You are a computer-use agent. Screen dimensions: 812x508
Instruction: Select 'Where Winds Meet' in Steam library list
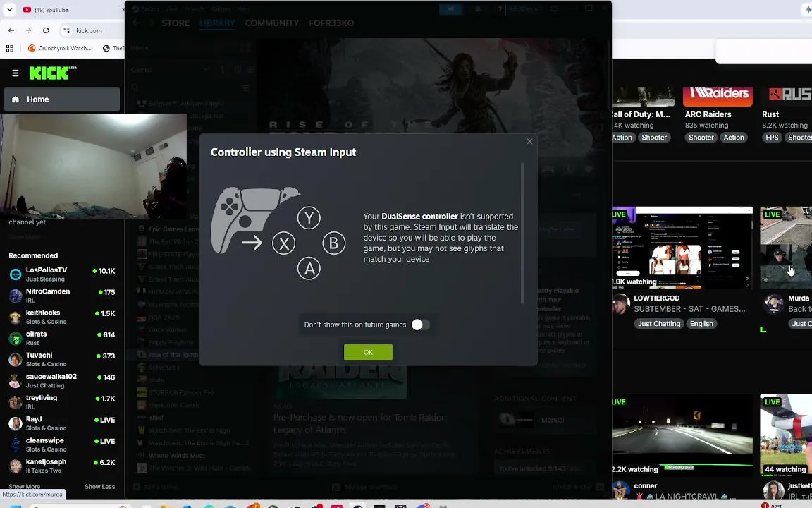177,455
